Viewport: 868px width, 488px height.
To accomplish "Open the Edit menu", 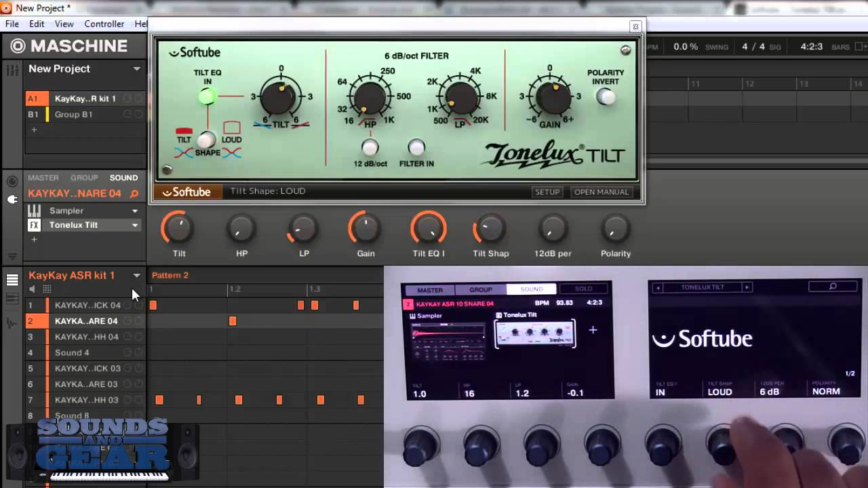I will (37, 24).
